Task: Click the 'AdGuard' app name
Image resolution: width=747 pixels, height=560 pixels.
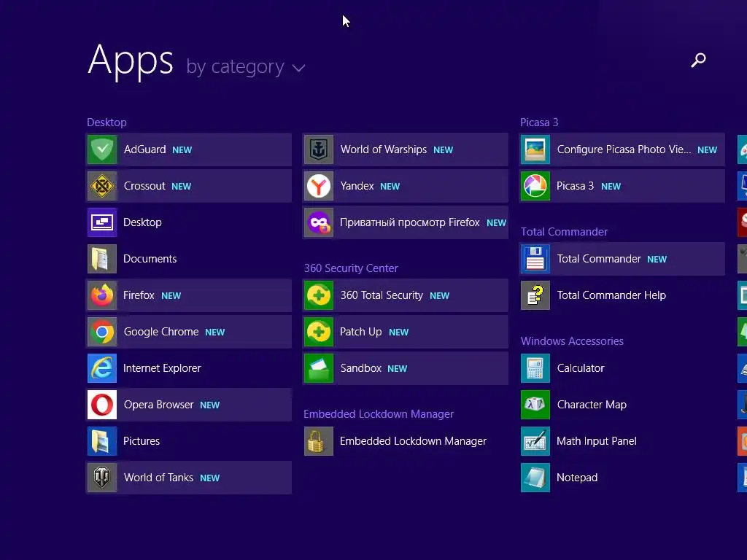Action: coord(145,149)
